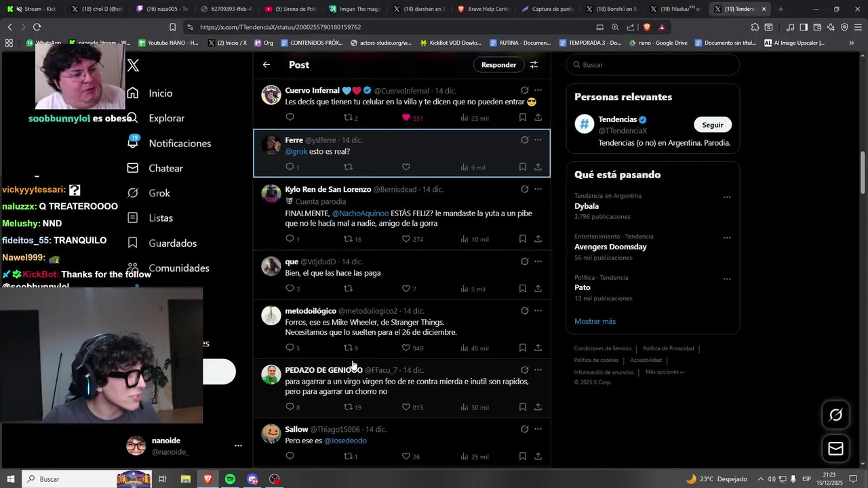Click the Responder button
This screenshot has height=488, width=868.
pyautogui.click(x=498, y=65)
